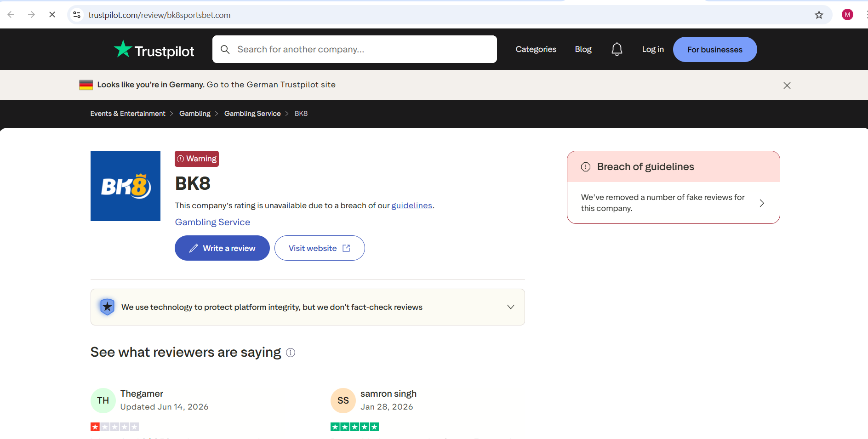Go to the German Trustpilot site
868x439 pixels.
[x=271, y=85]
